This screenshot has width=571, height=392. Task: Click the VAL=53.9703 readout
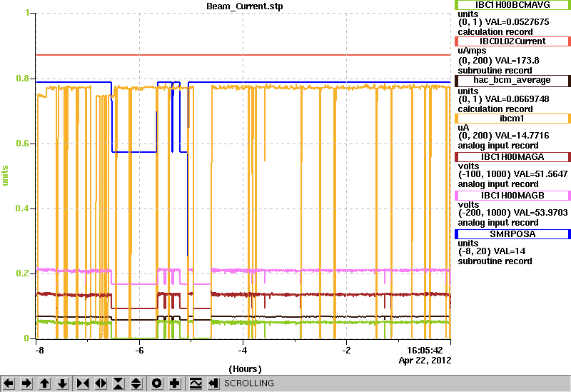(x=540, y=212)
